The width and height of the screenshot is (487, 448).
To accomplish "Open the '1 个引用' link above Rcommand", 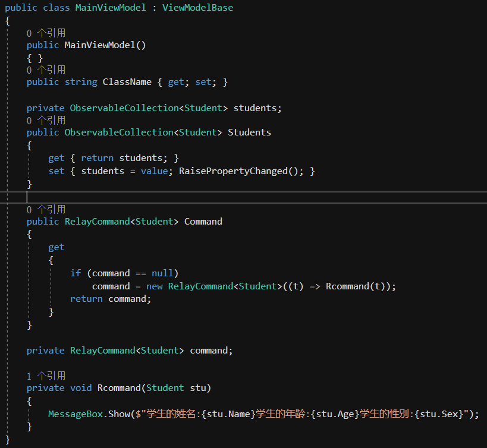I will click(46, 376).
